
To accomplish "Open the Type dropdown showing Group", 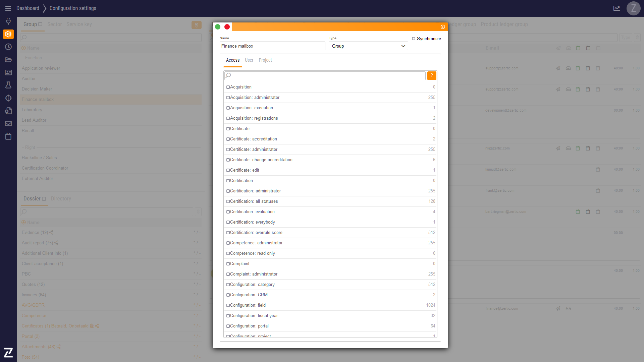I will point(368,46).
